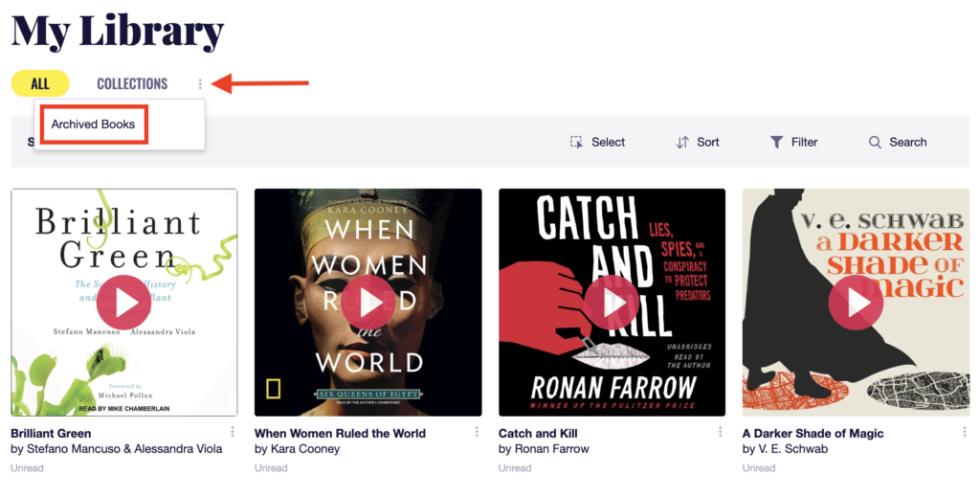Viewport: 980px width, 497px height.
Task: Open the three-dot menu beside Collections
Action: pos(200,84)
